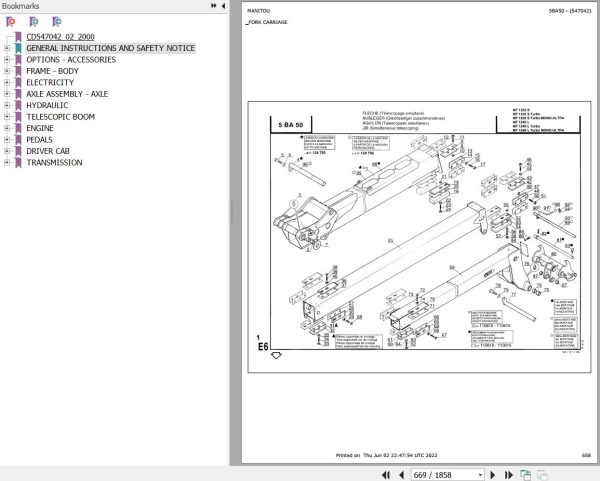Viewport: 600px width, 481px height.
Task: Select HYDRAULIC bookmark
Action: (x=47, y=105)
